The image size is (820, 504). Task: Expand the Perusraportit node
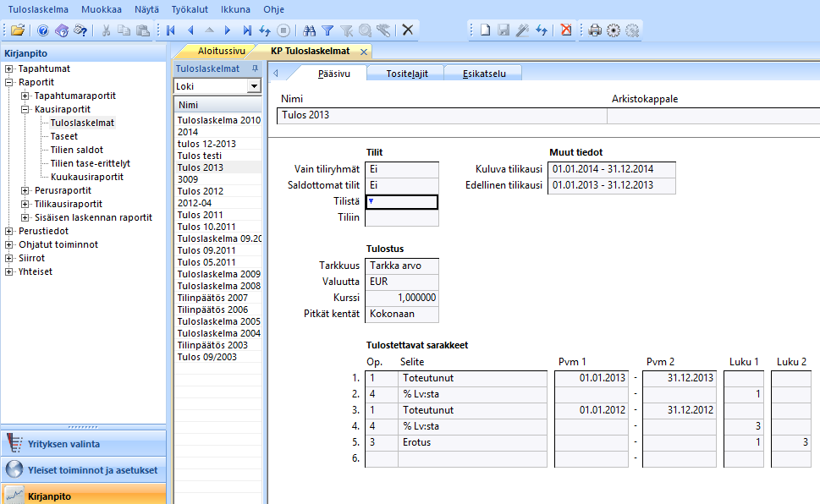25,190
